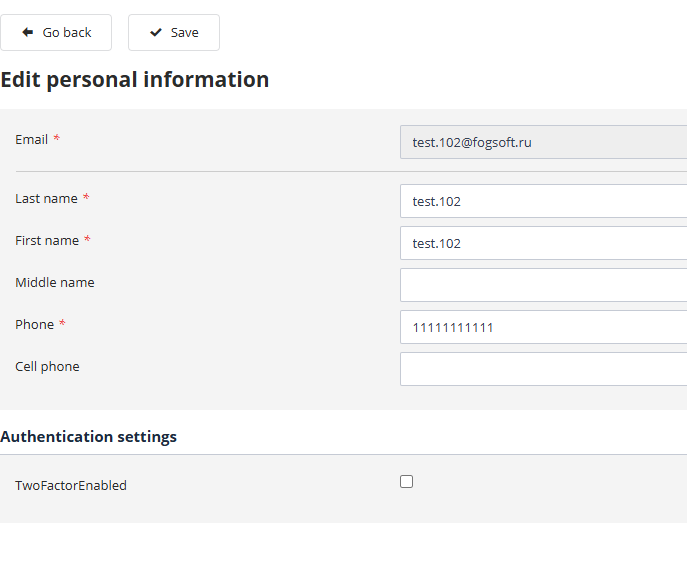This screenshot has height=570, width=687.
Task: Click the Middle name label
Action: [x=55, y=283]
